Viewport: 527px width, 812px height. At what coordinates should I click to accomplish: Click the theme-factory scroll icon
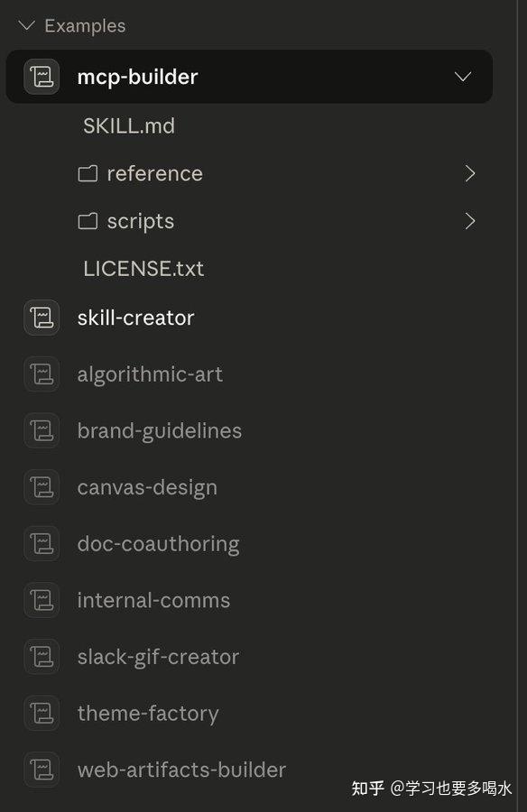42,713
